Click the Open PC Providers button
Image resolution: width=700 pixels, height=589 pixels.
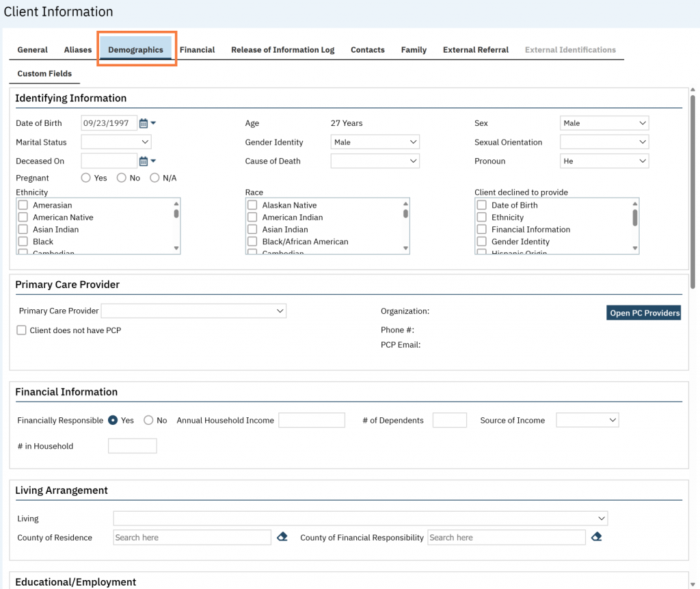click(644, 313)
